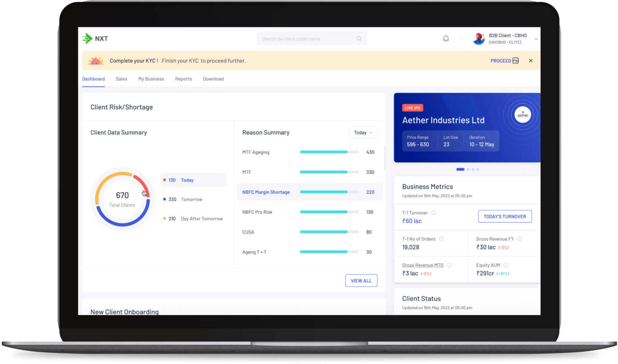618x364 pixels.
Task: Click the TODAY'S TURNOVER button
Action: click(505, 216)
